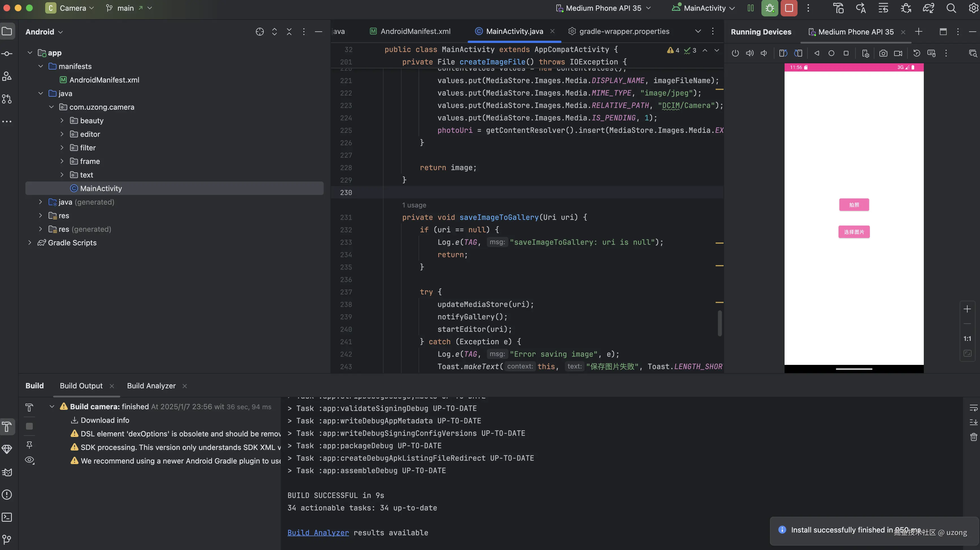The width and height of the screenshot is (980, 550).
Task: Open the search everywhere magnifier
Action: (951, 8)
